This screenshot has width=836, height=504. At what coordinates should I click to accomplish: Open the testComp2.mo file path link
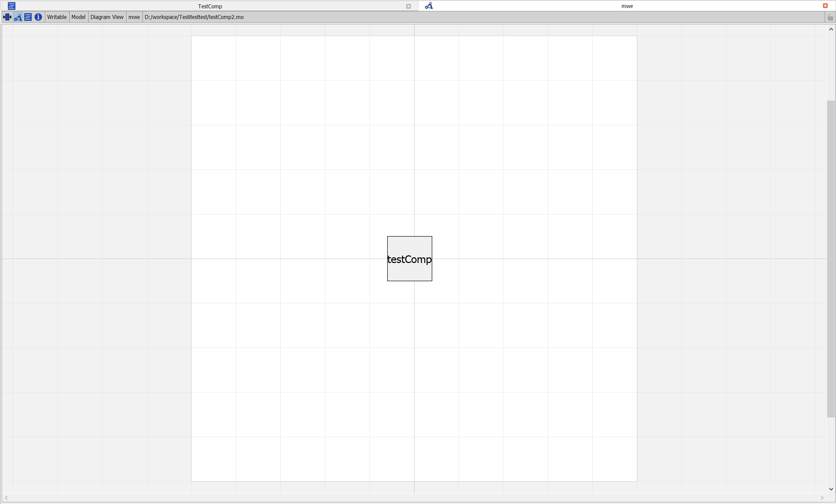[x=194, y=17]
